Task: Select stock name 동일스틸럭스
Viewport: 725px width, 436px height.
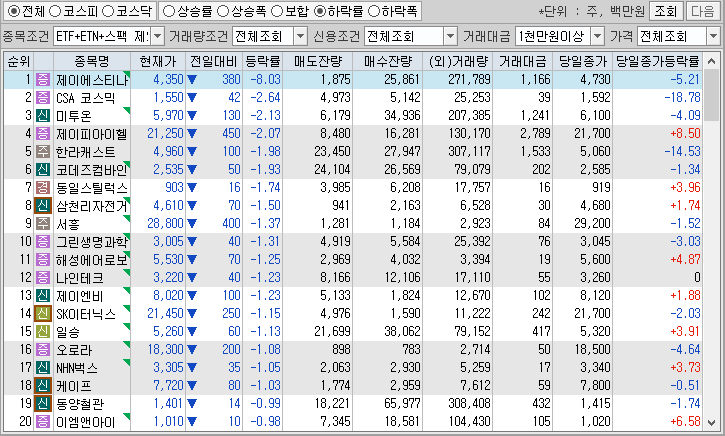Action: pyautogui.click(x=92, y=188)
